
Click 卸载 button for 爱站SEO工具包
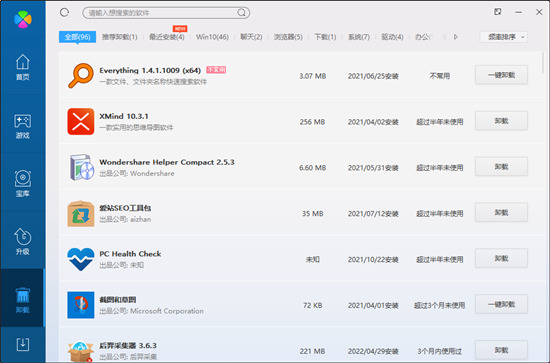(501, 213)
